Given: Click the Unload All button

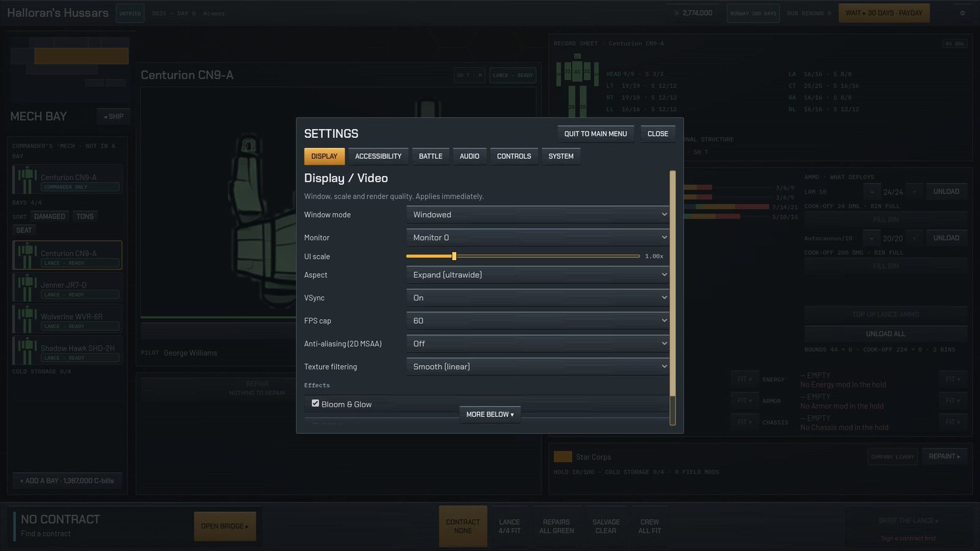Looking at the screenshot, I should (886, 334).
